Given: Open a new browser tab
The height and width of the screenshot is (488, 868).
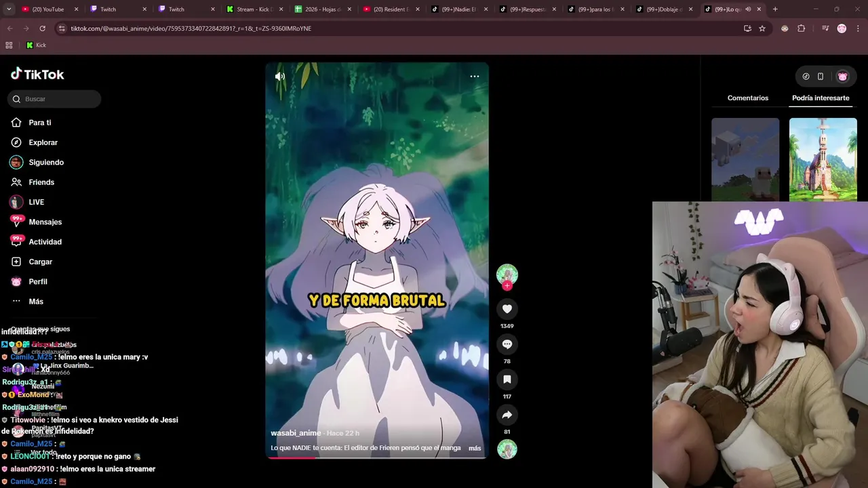Looking at the screenshot, I should click(x=775, y=9).
